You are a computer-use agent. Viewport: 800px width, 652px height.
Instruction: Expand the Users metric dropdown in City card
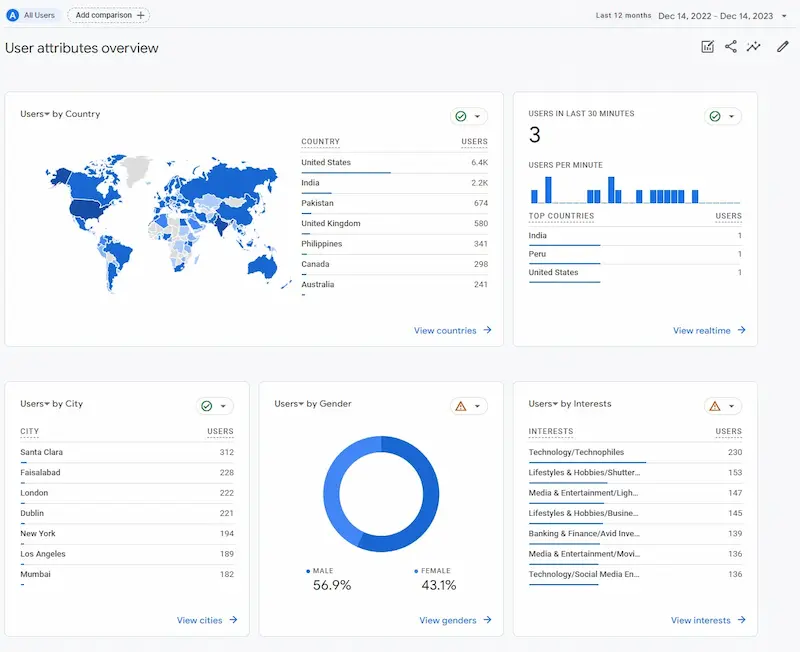(46, 404)
